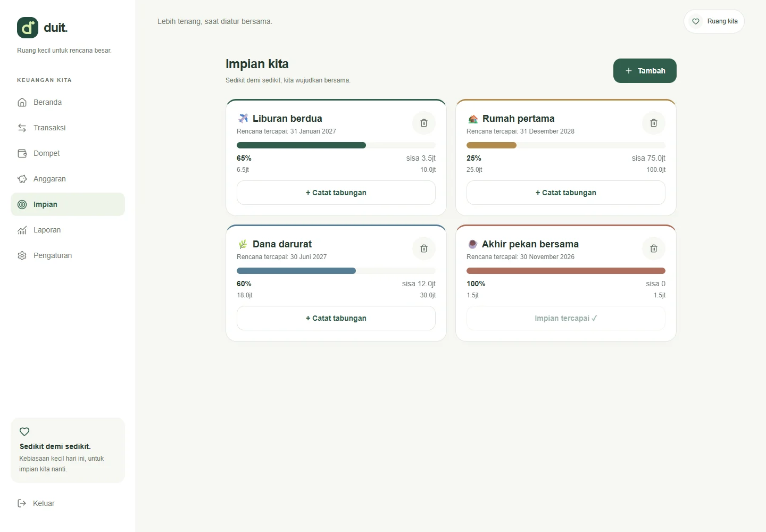This screenshot has width=766, height=532.
Task: Click the Pengaturan gear icon
Action: [22, 255]
